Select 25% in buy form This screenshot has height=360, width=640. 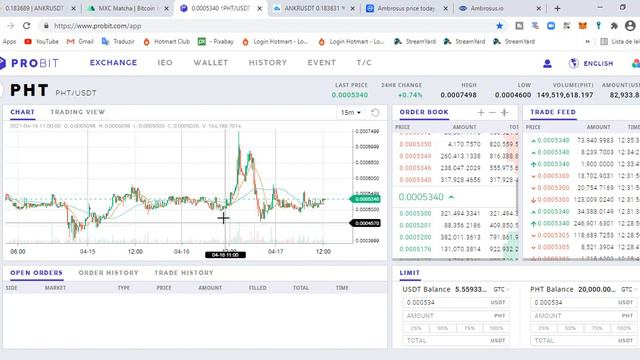[x=416, y=328]
